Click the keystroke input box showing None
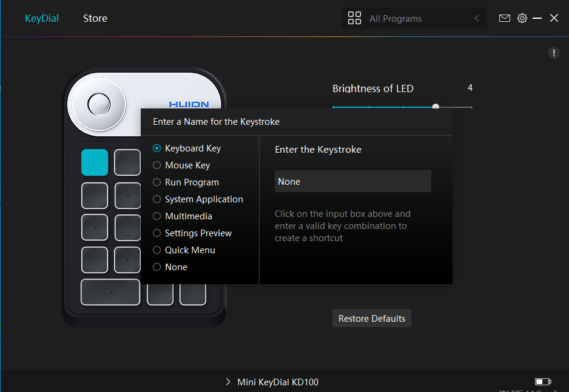Image resolution: width=569 pixels, height=392 pixels. [352, 181]
